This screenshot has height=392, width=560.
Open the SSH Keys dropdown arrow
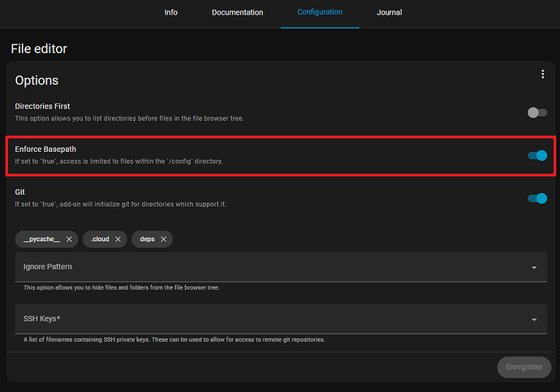point(534,320)
